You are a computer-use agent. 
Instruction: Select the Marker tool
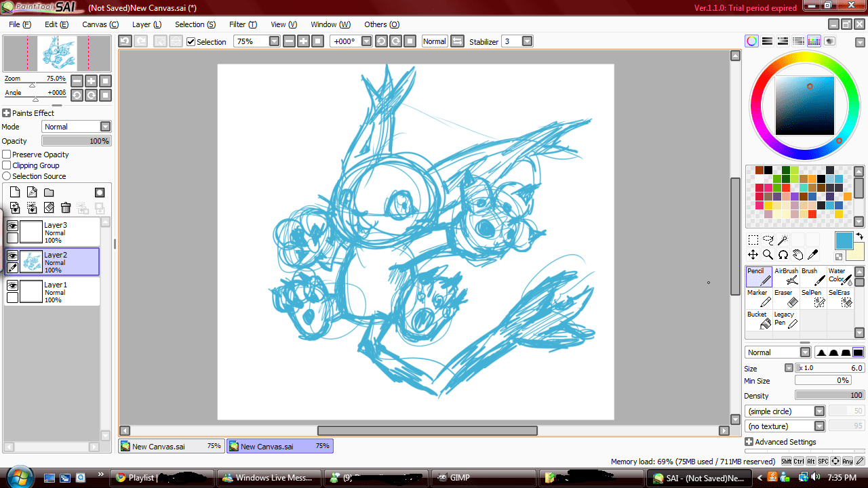[759, 298]
